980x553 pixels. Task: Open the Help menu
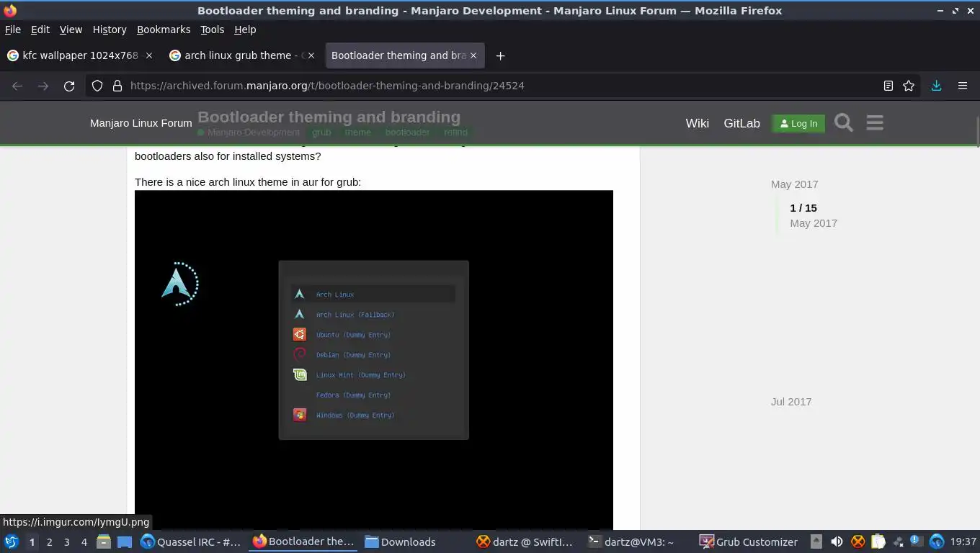[x=245, y=30]
